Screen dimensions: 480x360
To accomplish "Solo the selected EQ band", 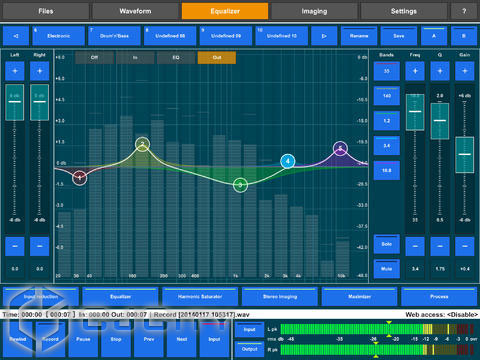I will (x=387, y=244).
